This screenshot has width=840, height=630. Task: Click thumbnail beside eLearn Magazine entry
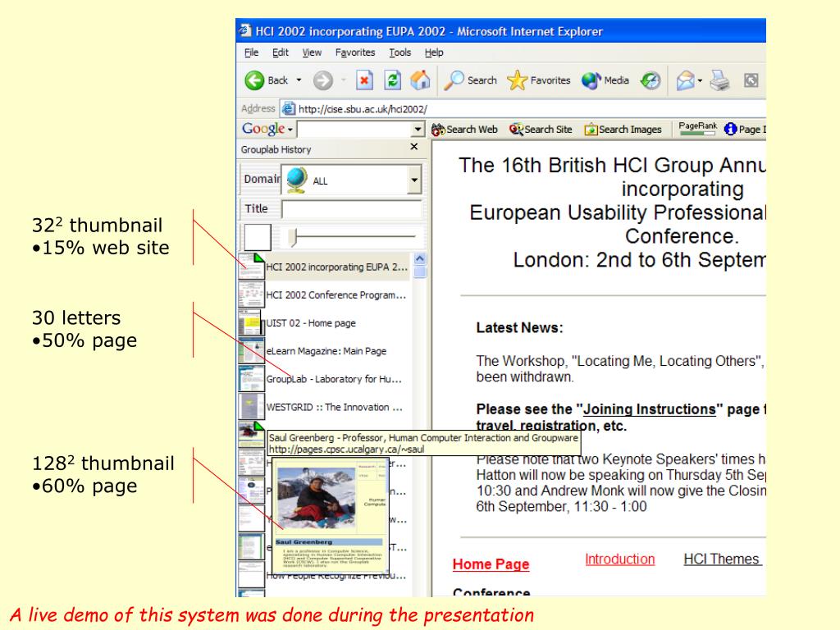pyautogui.click(x=251, y=351)
